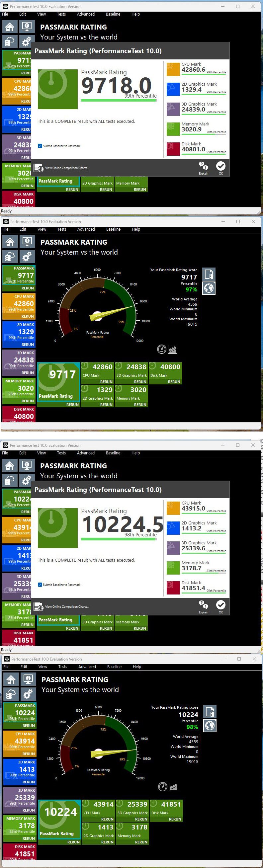Click RERUN under orange sidebar CPU MARK 42860

click(28, 316)
